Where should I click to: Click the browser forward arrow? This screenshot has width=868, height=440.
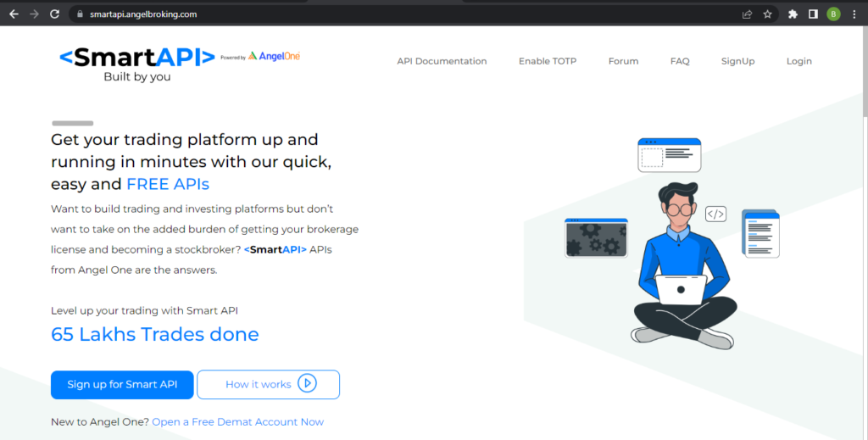pyautogui.click(x=34, y=14)
